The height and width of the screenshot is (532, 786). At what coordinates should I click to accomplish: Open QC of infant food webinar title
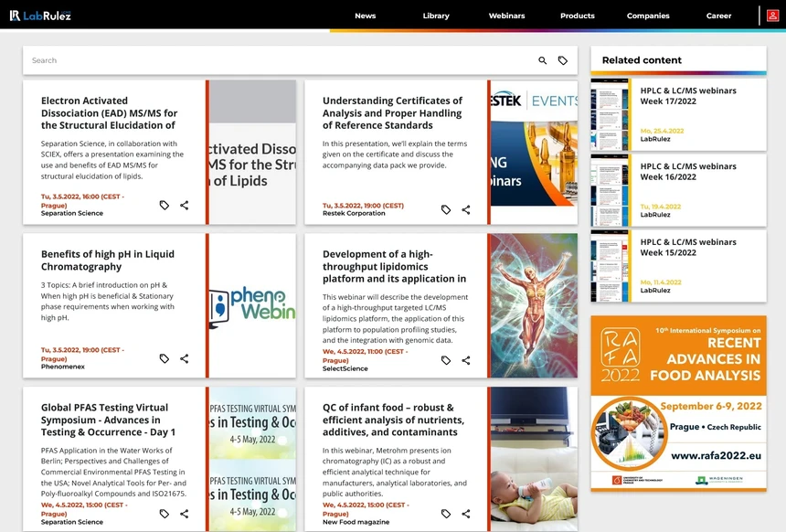[394, 420]
